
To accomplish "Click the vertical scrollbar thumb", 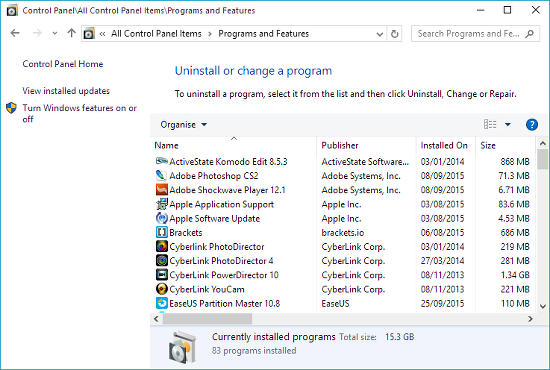I will point(543,159).
